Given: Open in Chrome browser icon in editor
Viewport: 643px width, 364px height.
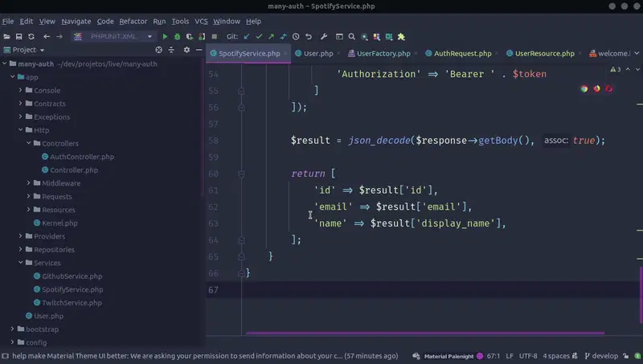Looking at the screenshot, I should (x=584, y=88).
